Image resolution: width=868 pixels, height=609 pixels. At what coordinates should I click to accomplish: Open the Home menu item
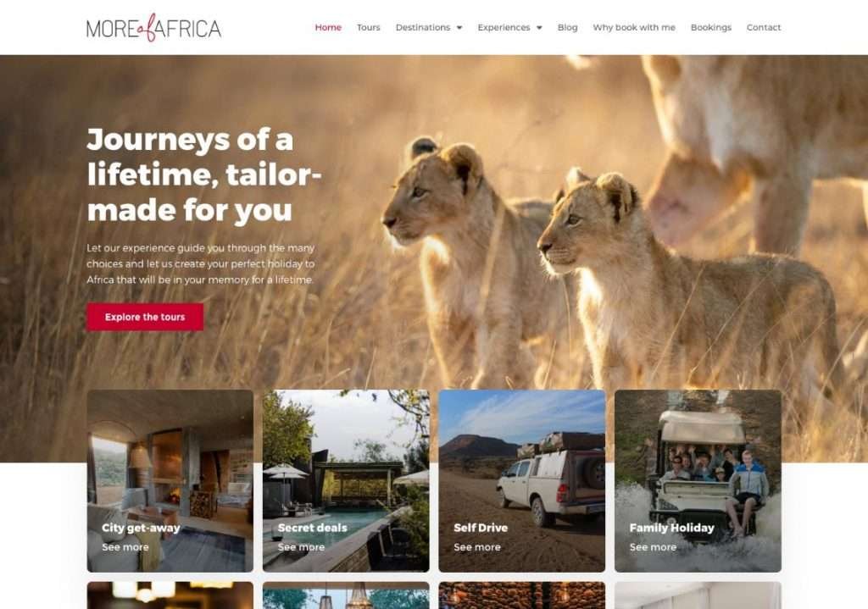click(328, 27)
